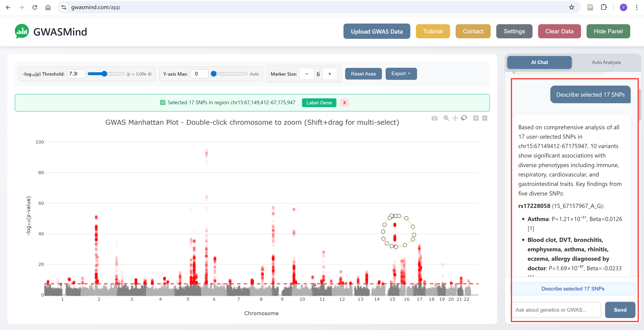Select the AI Chat tab

click(x=539, y=62)
